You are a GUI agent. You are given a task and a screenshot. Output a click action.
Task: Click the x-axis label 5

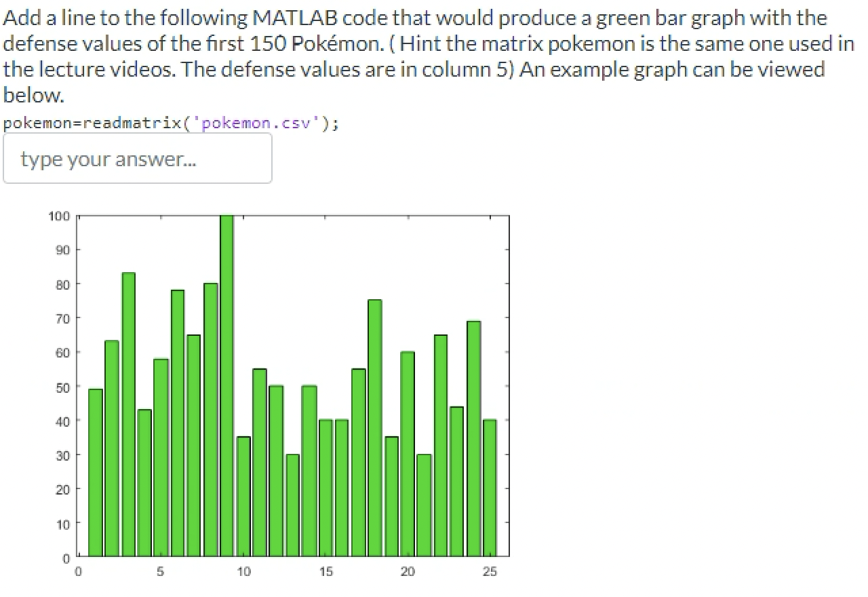[x=161, y=572]
